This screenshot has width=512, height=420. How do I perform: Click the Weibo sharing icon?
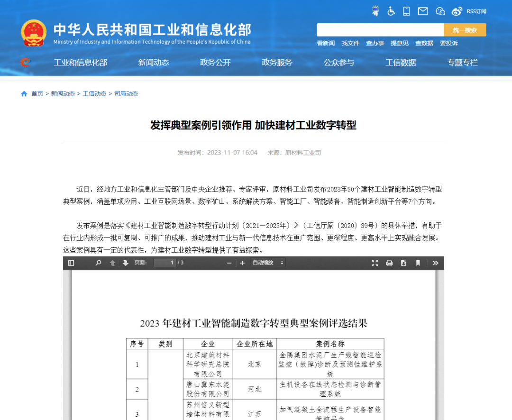coord(457,11)
